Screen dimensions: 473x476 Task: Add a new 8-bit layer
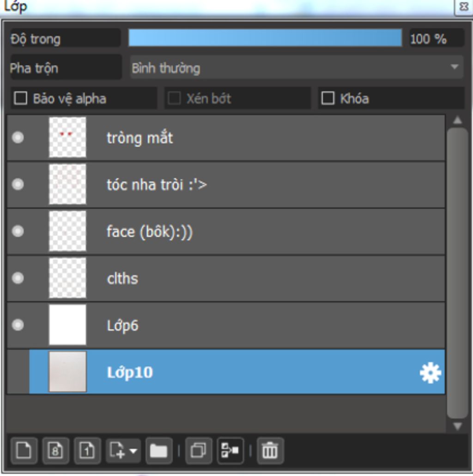coord(55,450)
